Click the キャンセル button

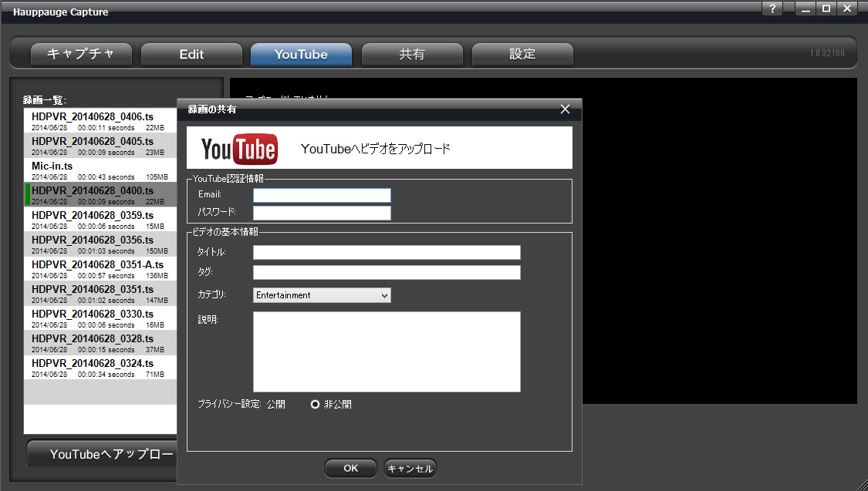tap(410, 469)
